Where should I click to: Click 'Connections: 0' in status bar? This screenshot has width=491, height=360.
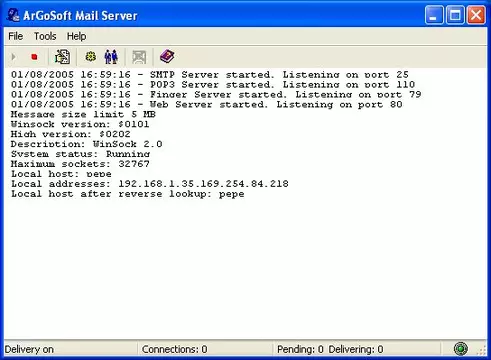174,349
